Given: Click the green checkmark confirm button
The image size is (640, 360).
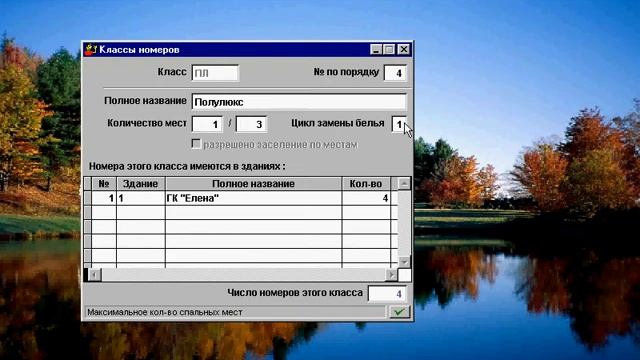Looking at the screenshot, I should click(x=399, y=312).
